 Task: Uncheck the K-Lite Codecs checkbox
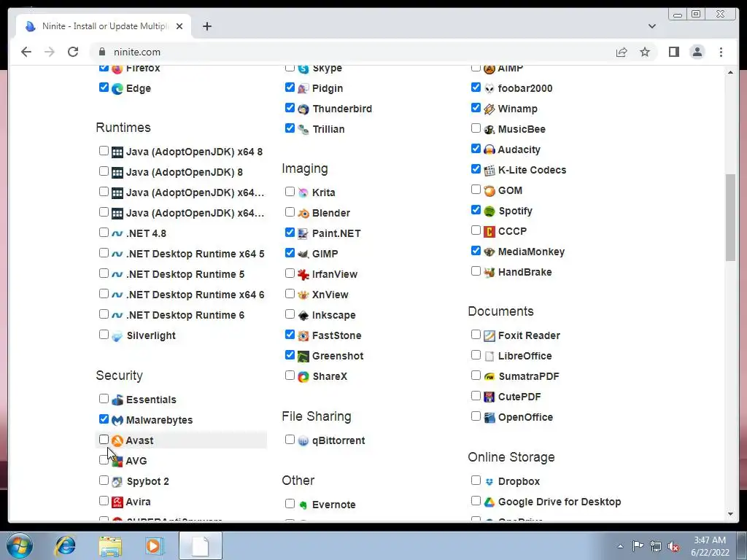(x=476, y=169)
